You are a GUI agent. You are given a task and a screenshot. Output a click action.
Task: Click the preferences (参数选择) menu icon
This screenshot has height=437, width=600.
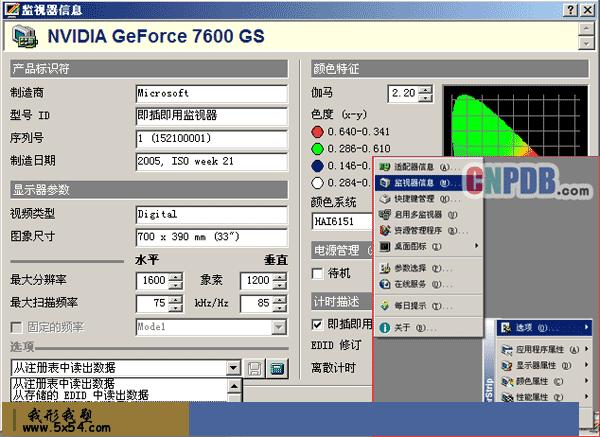pos(384,268)
